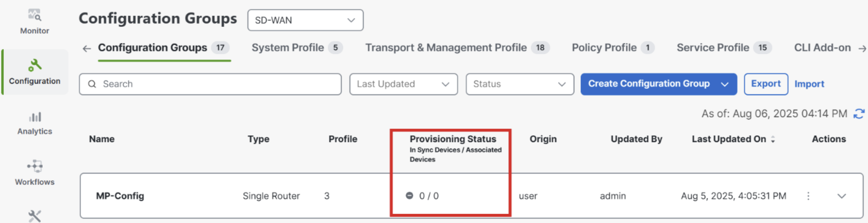The image size is (868, 223).
Task: Click the Updated By column header
Action: point(636,139)
